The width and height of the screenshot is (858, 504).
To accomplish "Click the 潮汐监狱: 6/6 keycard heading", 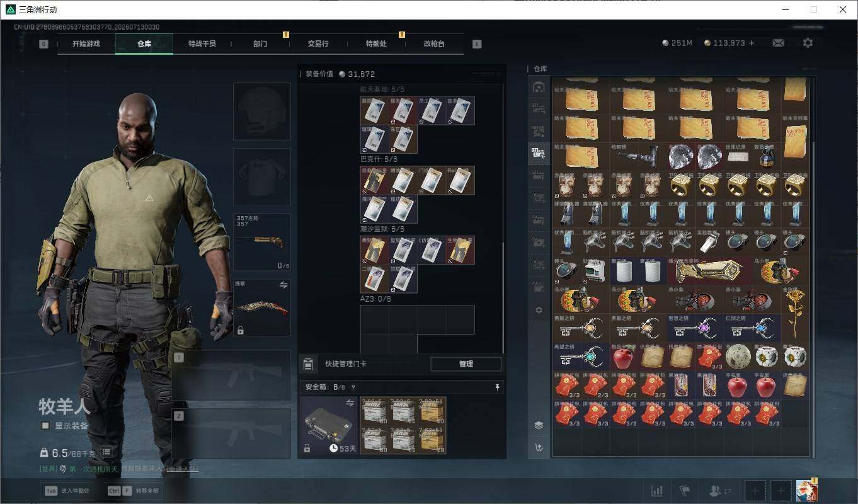I will (x=382, y=229).
